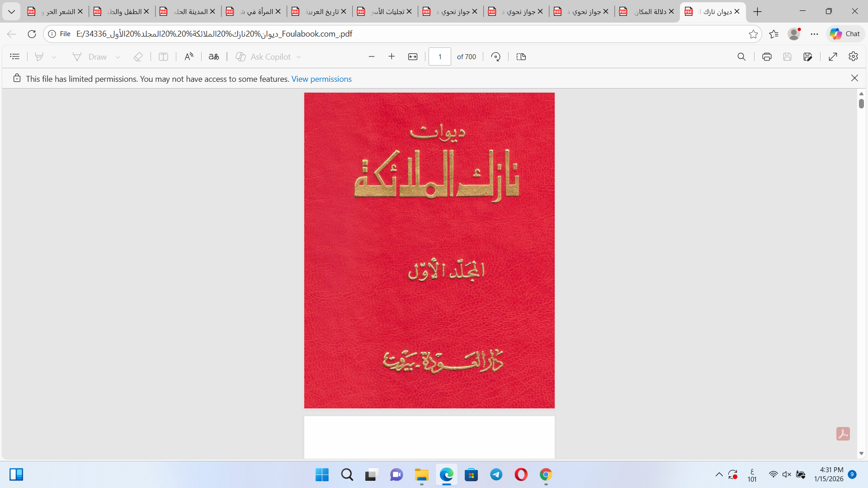Switch to المدينة الحلـ tab
This screenshot has width=868, height=488.
187,12
